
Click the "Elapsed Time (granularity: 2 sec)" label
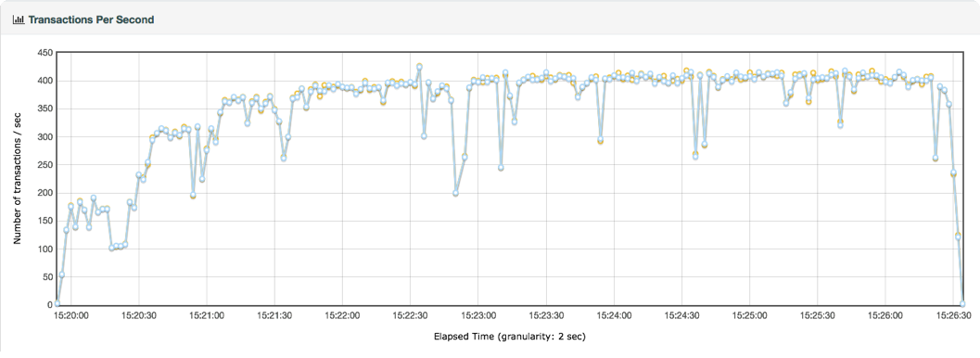(x=510, y=337)
